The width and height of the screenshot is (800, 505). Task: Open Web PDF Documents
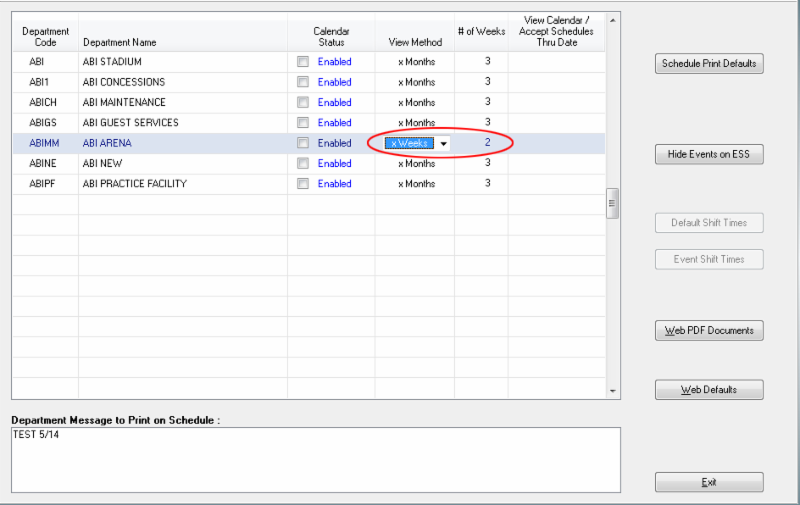tap(709, 331)
